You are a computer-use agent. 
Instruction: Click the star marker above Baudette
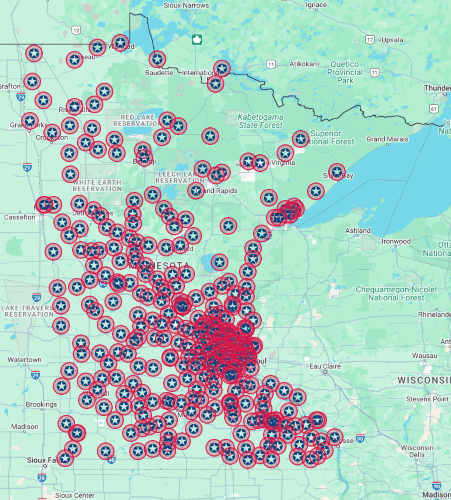157,59
